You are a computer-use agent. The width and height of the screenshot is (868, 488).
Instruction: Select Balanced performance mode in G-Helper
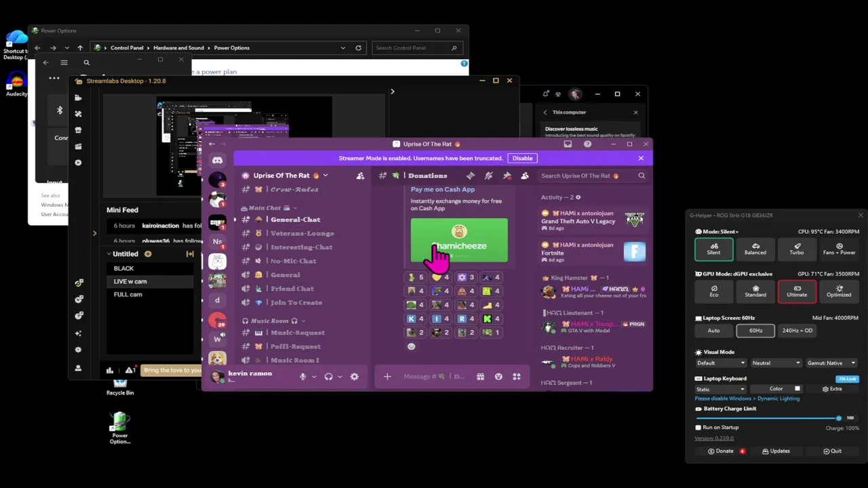pyautogui.click(x=755, y=249)
